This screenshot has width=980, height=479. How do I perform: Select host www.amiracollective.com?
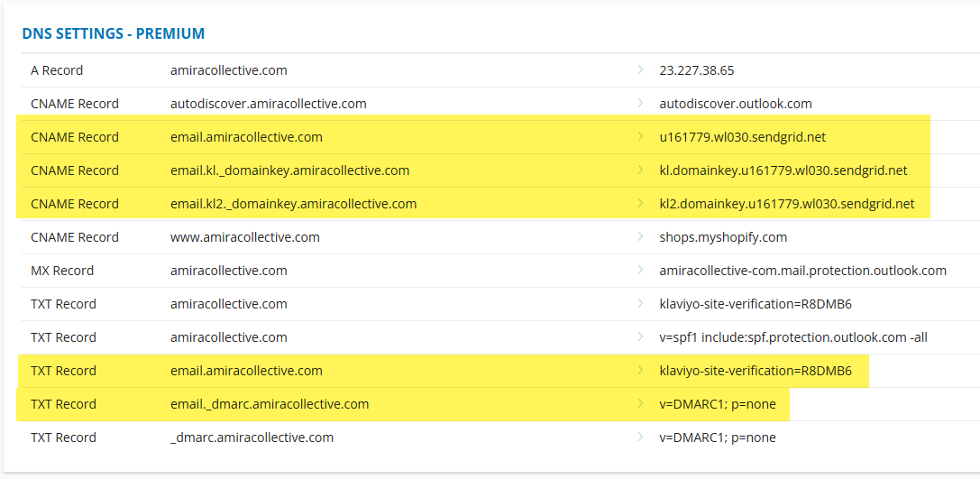point(245,237)
